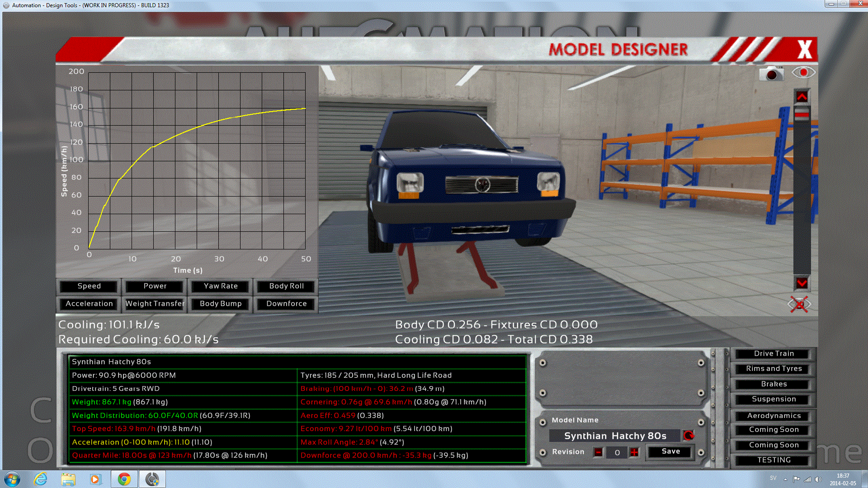Edit the Model Name field
868x488 pixels.
(x=615, y=436)
